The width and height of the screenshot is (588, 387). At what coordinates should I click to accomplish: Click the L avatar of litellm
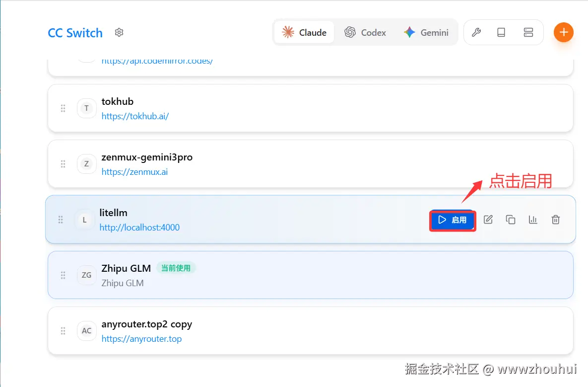pyautogui.click(x=84, y=220)
